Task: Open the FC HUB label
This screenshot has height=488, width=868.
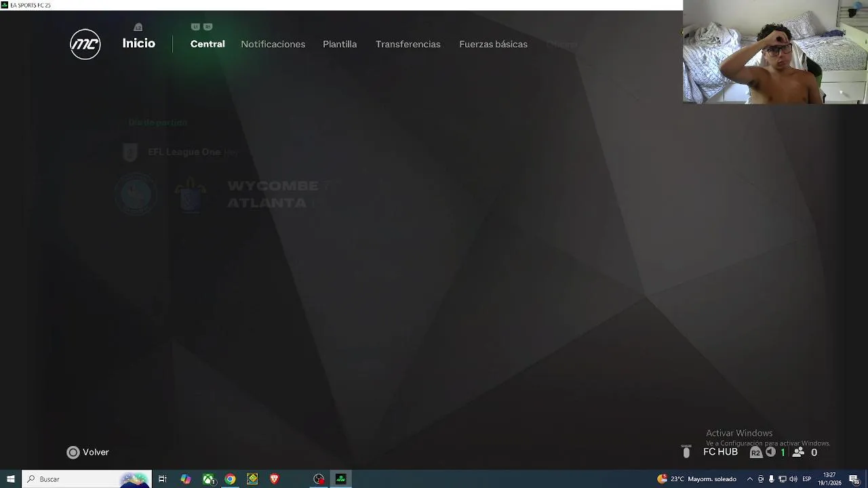Action: tap(720, 452)
